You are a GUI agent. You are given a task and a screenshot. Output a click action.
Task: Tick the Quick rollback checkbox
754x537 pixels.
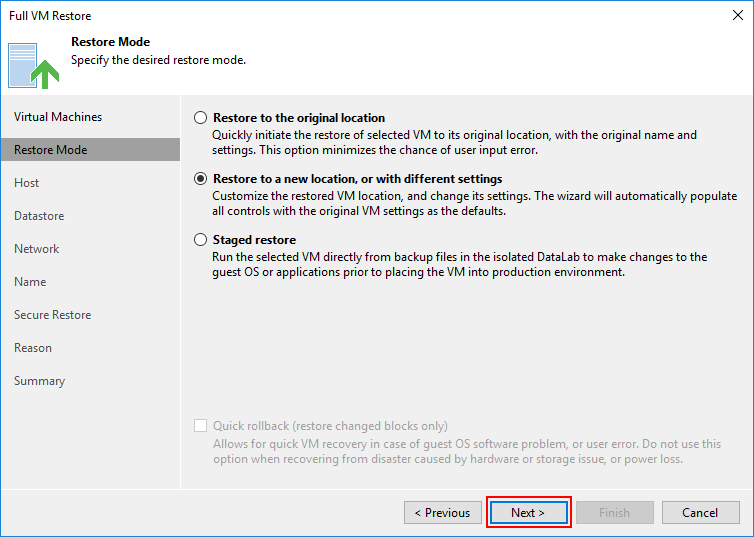click(201, 425)
